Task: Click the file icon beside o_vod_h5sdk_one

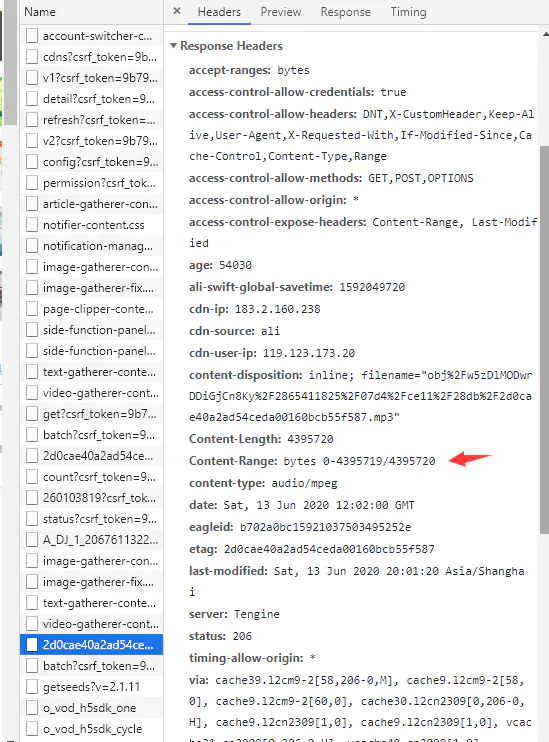Action: tap(32, 707)
